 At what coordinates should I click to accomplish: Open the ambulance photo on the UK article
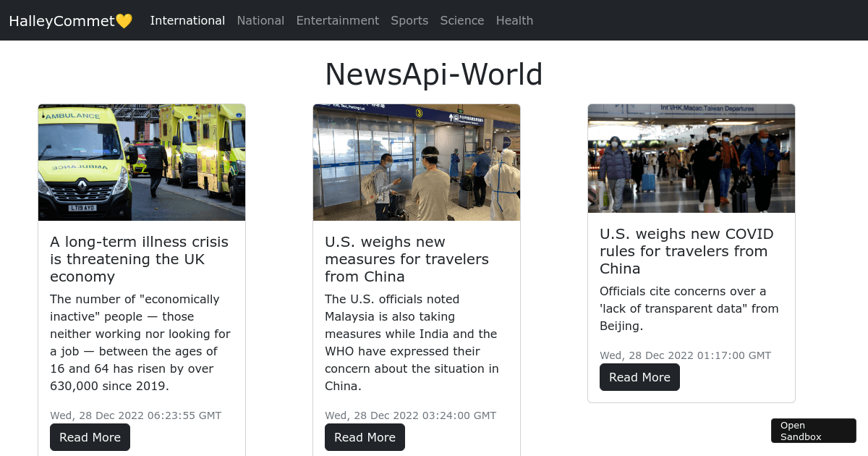[x=141, y=162]
